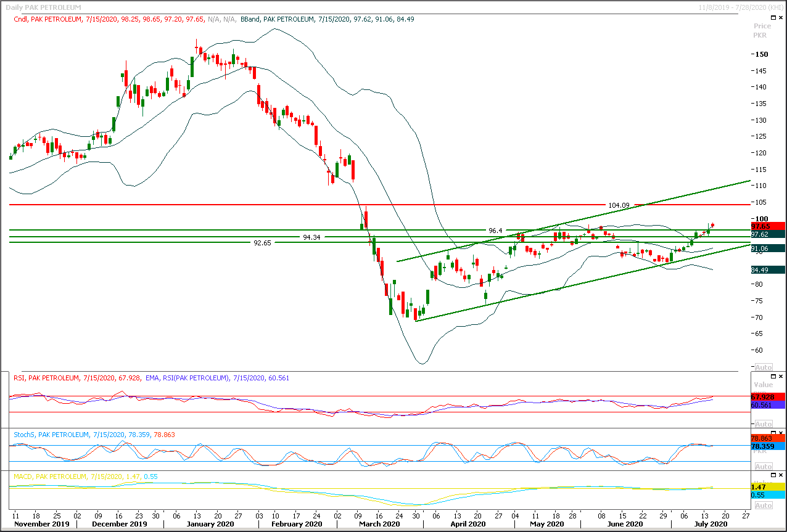This screenshot has height=532, width=787.
Task: Click the 84.49 Bollinger lower band tag
Action: 767,269
